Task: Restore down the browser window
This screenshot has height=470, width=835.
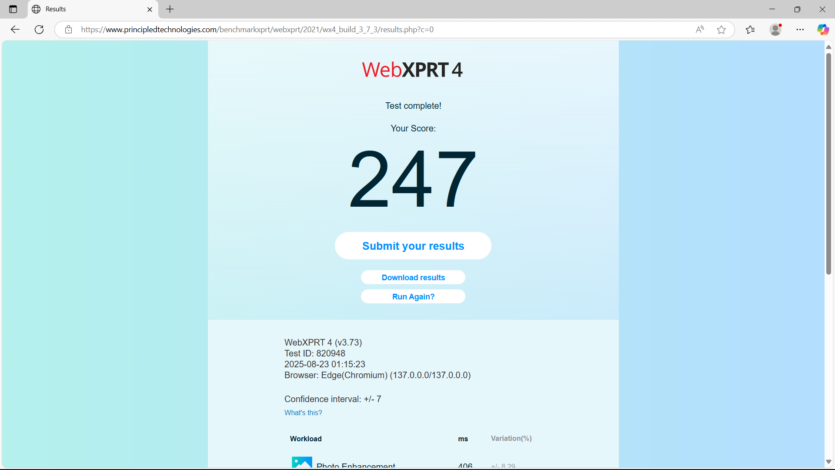Action: tap(797, 9)
